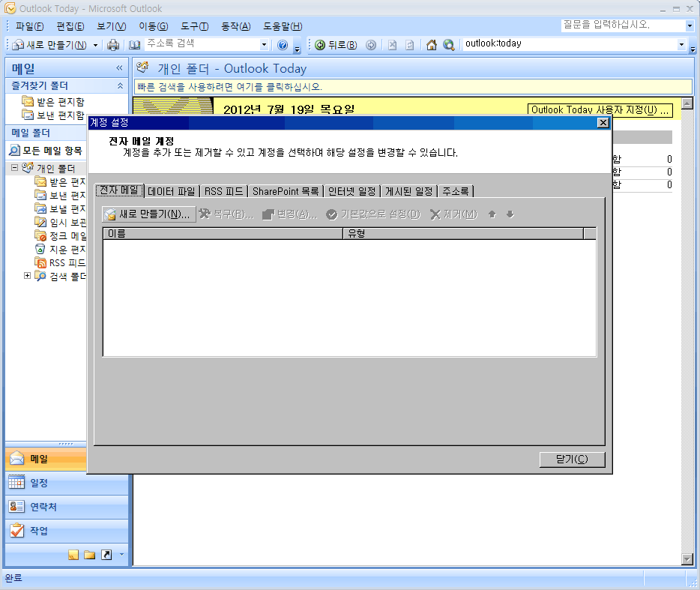Open the 이동(G) menu
700x590 pixels.
tap(153, 26)
